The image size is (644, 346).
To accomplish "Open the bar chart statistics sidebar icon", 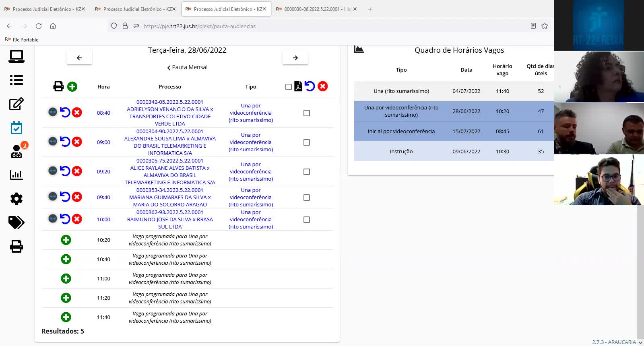I will (17, 175).
